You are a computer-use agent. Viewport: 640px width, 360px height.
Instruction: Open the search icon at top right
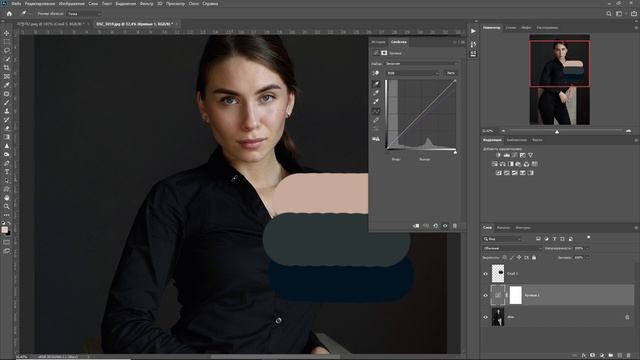tap(609, 13)
